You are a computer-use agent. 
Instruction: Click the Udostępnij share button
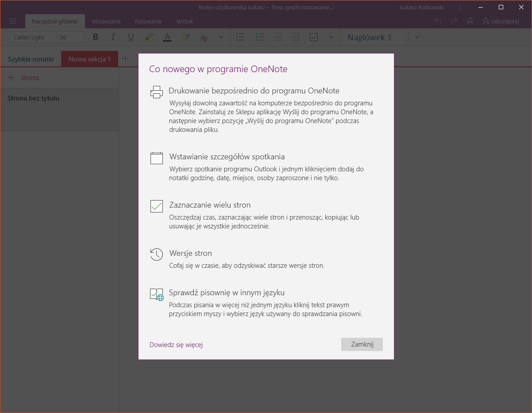tap(501, 21)
